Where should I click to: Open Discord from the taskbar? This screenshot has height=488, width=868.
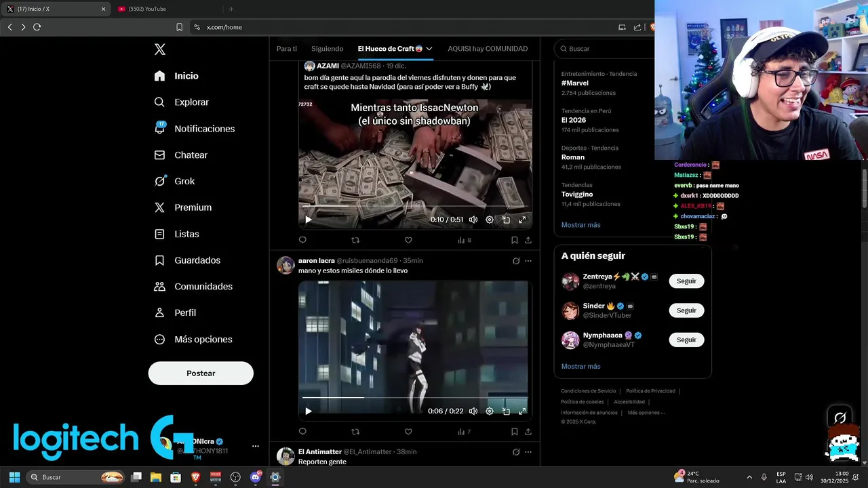[x=256, y=477]
